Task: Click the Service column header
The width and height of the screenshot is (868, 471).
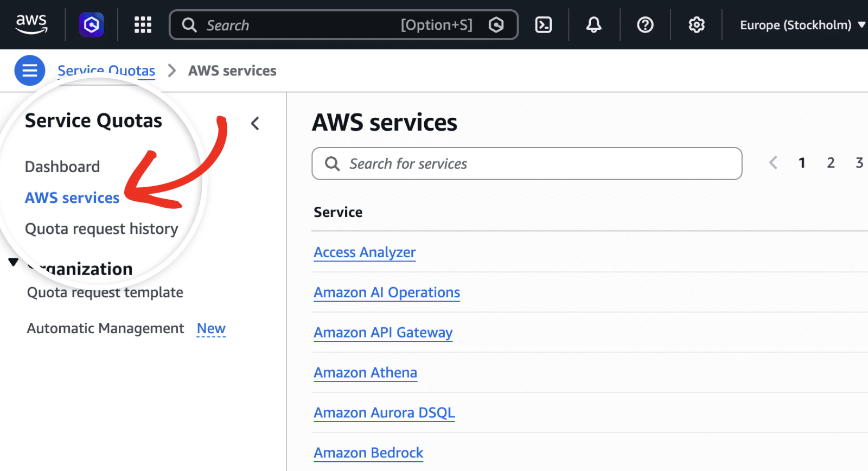Action: click(x=338, y=212)
